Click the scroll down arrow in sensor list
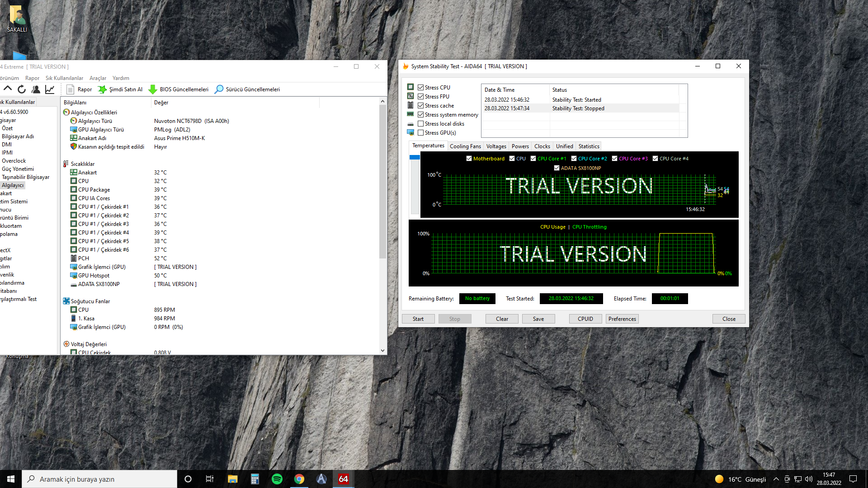The width and height of the screenshot is (868, 488). click(x=382, y=350)
